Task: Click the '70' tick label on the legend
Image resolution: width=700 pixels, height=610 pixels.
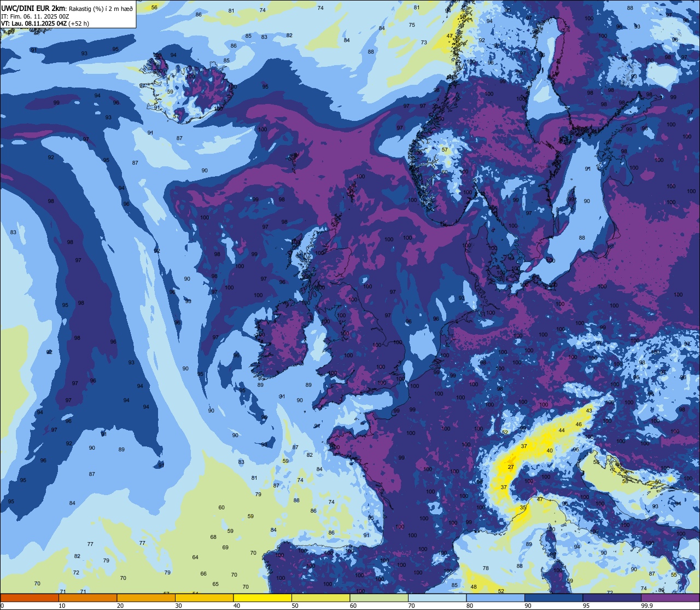Action: pyautogui.click(x=411, y=606)
